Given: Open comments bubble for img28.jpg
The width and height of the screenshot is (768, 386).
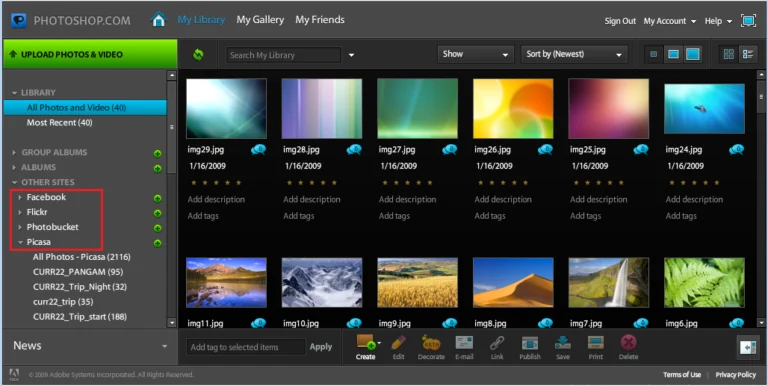Looking at the screenshot, I should (354, 150).
